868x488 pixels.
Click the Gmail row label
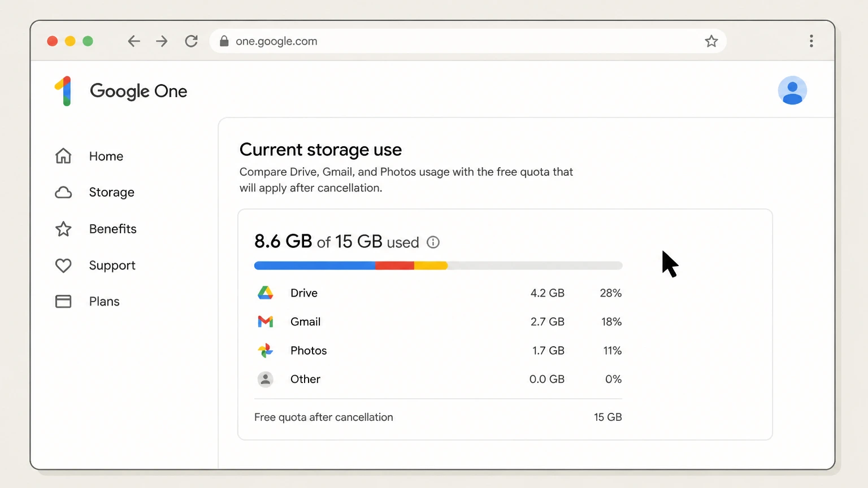point(306,322)
